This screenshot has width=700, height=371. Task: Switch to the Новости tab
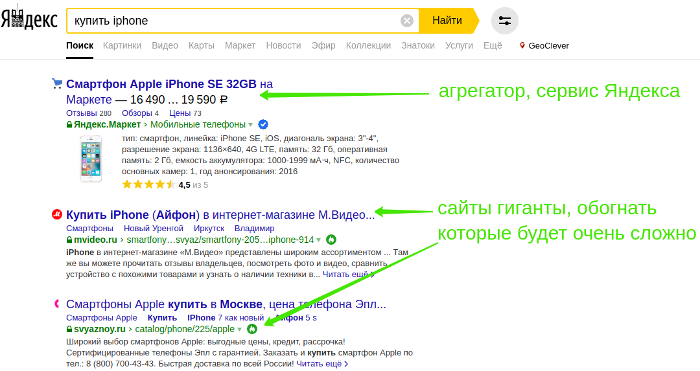click(283, 46)
